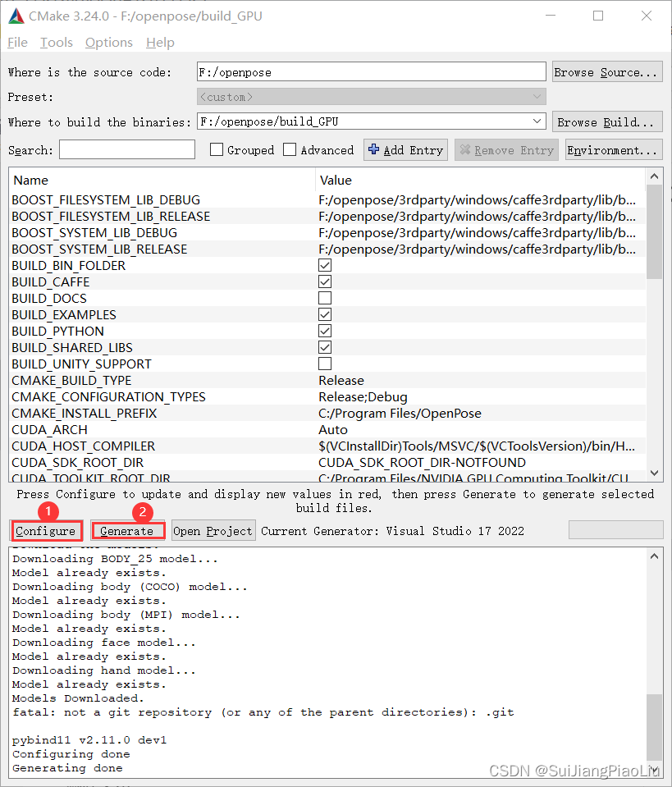Viewport: 672px width, 787px height.
Task: Click the CMake logo icon in title bar
Action: click(16, 16)
